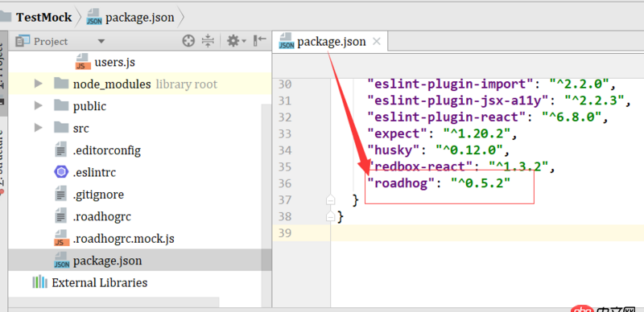Open .roadhogrc.mock.js file
The image size is (644, 312).
click(x=123, y=239)
